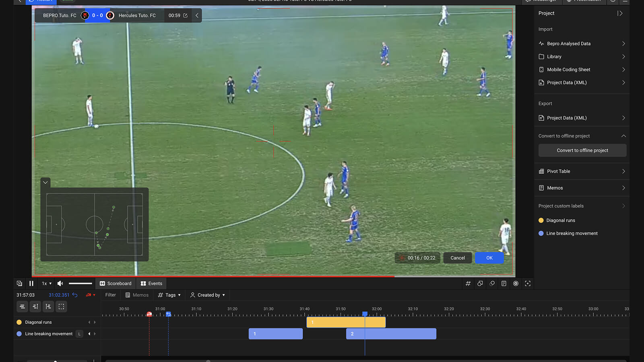Click the red marker on the timeline ruler
This screenshot has height=362, width=644.
click(149, 314)
